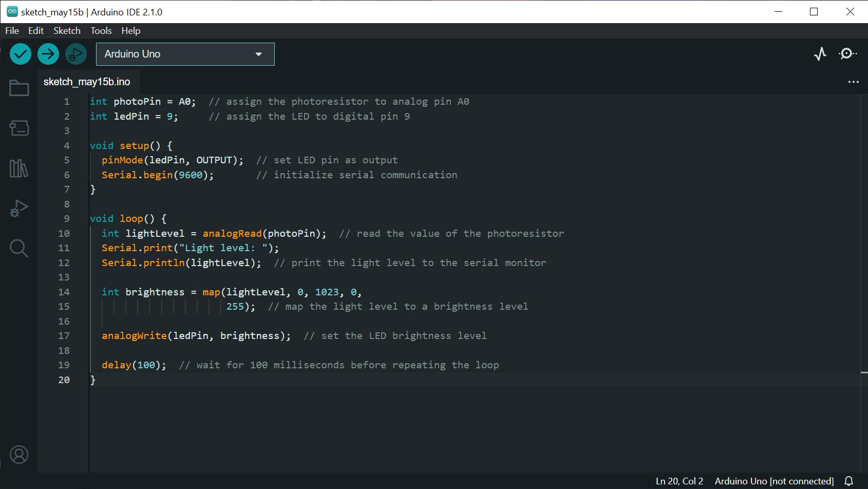The width and height of the screenshot is (868, 489).
Task: Click the user account profile icon
Action: 19,455
